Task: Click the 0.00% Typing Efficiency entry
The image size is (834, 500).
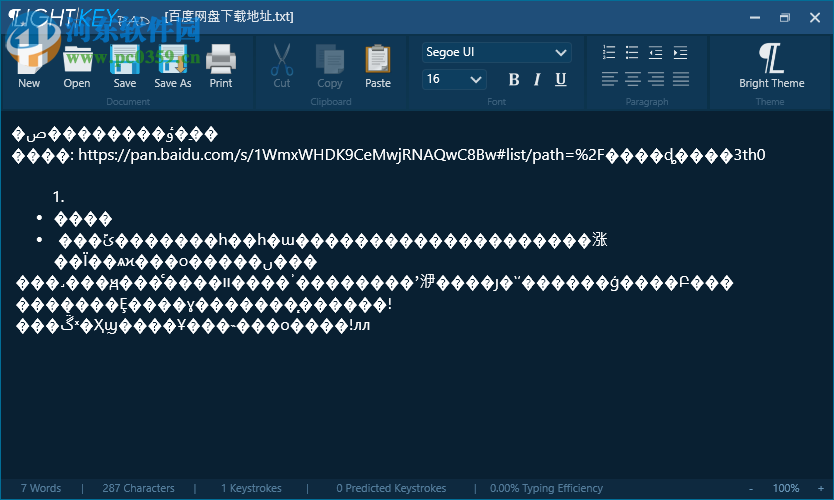Action: tap(546, 488)
